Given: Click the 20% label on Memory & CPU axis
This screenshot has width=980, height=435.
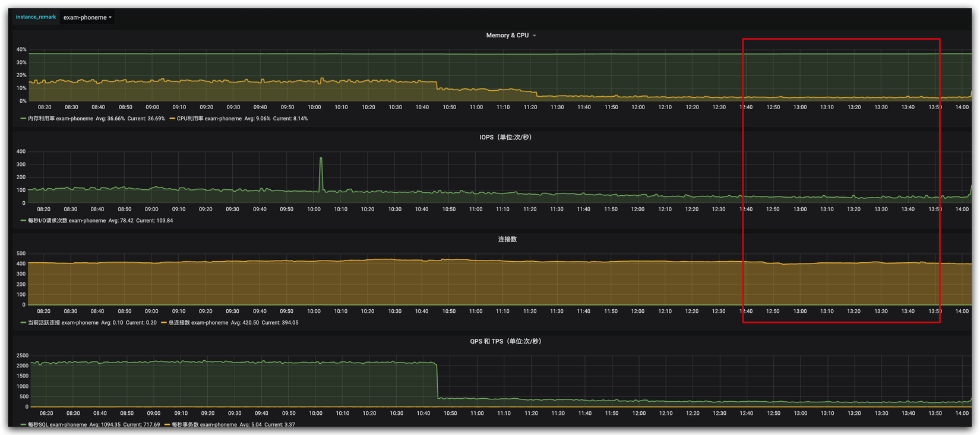Looking at the screenshot, I should click(x=21, y=75).
